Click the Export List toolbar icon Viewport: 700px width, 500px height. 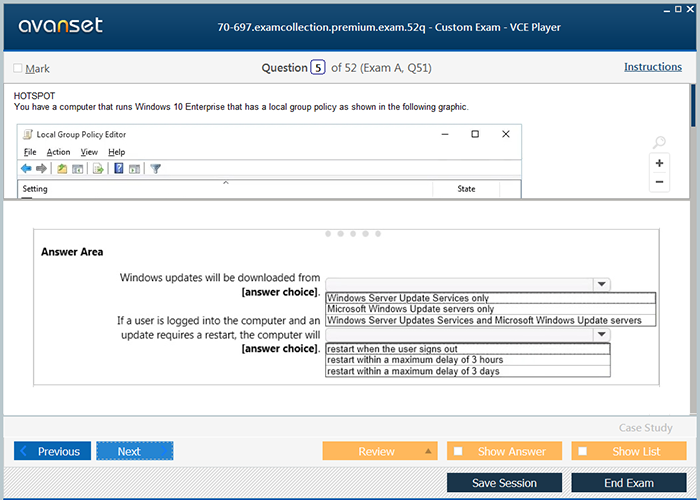pos(98,169)
